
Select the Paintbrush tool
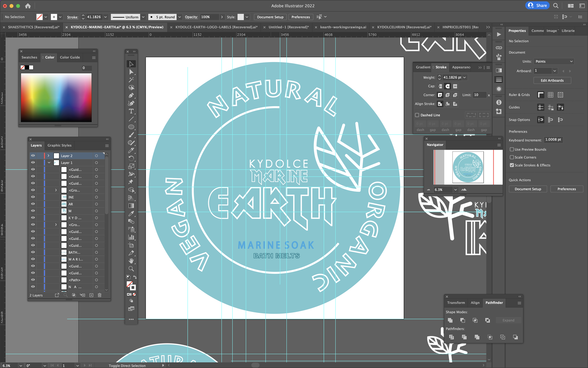(131, 135)
